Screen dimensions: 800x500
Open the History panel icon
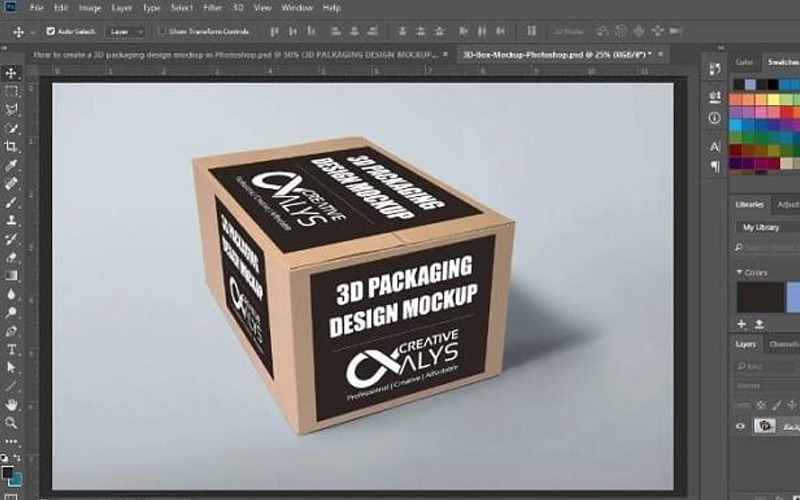715,68
